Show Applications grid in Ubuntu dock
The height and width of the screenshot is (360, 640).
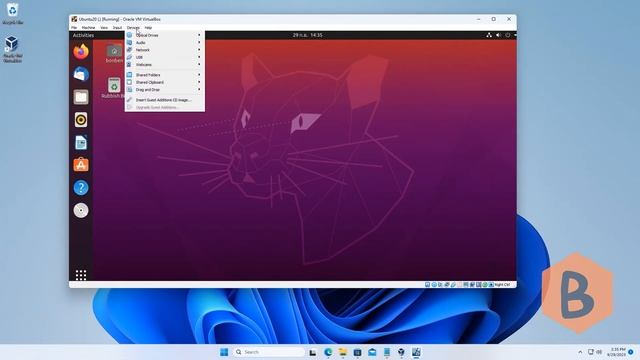pos(81,275)
